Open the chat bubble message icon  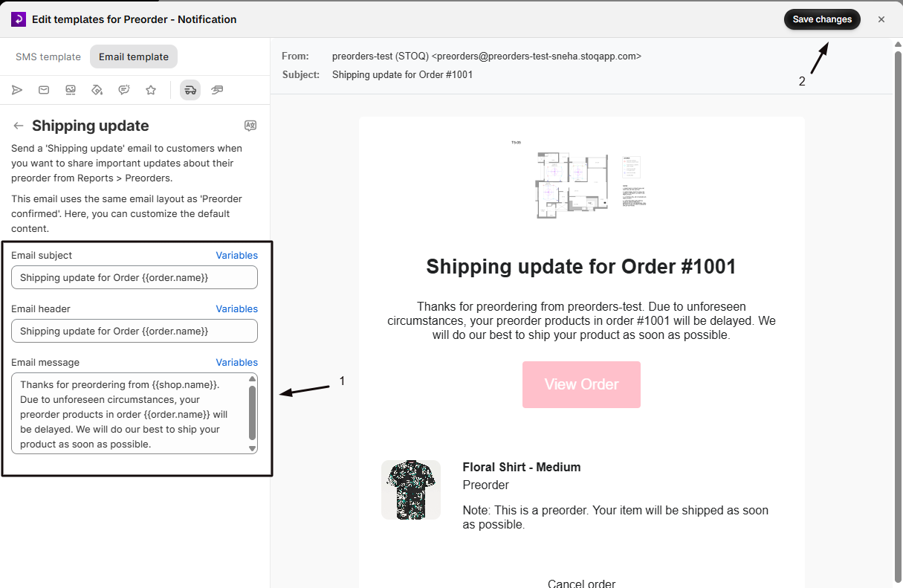click(x=124, y=90)
